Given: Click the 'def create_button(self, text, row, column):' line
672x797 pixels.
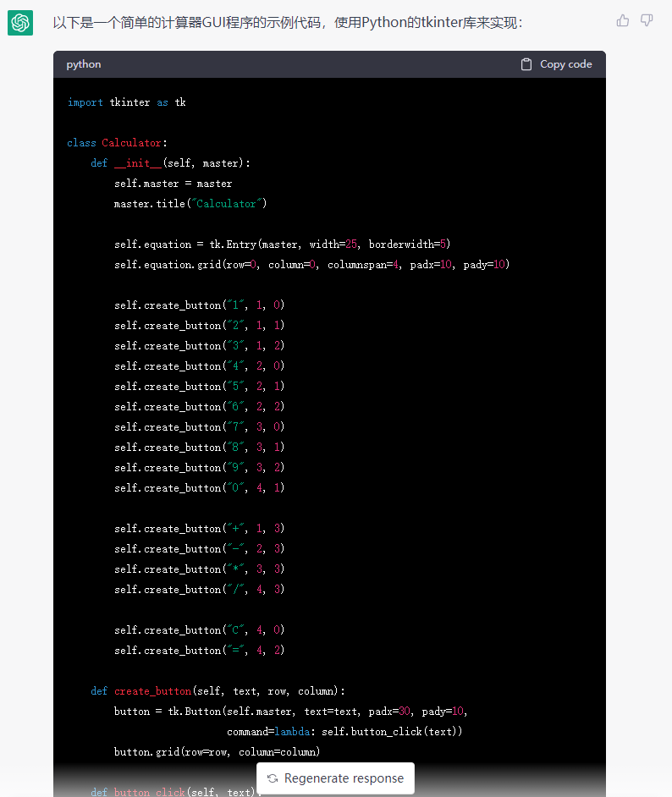Looking at the screenshot, I should 218,691.
